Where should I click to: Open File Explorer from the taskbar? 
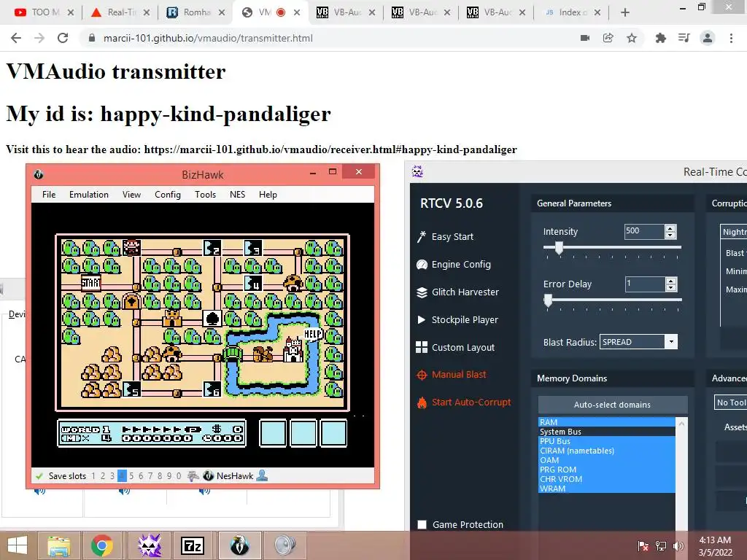click(59, 545)
